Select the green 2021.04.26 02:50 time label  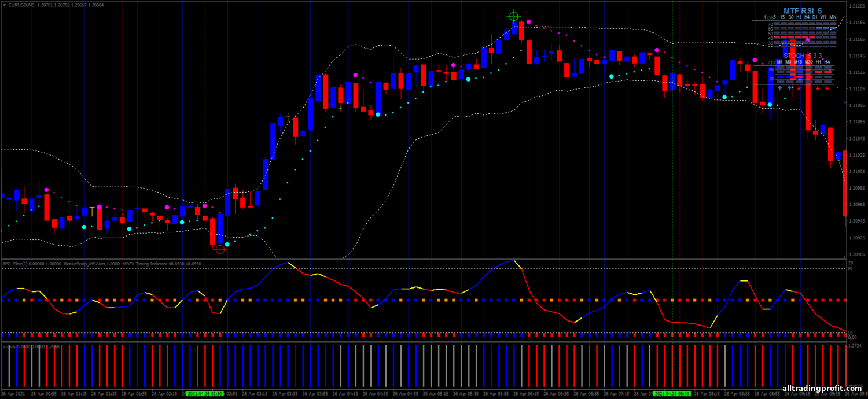[x=205, y=393]
